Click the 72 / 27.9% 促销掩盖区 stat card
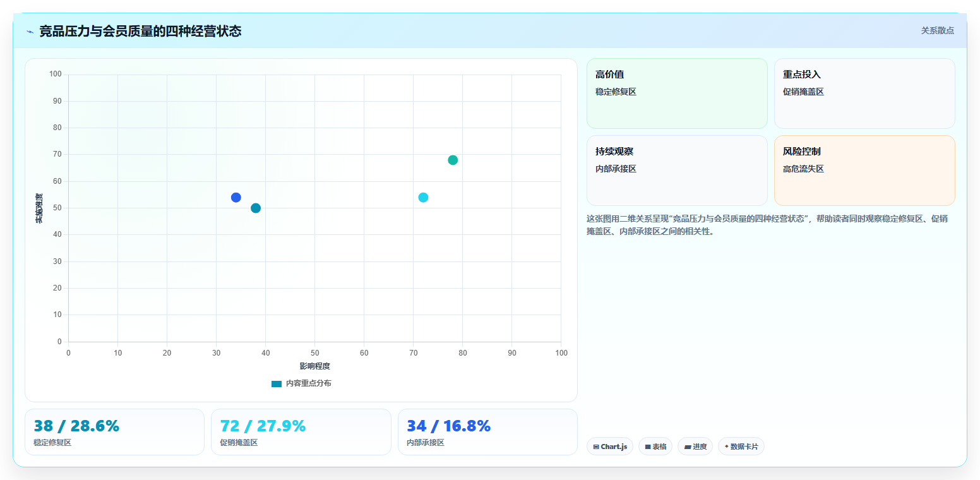 [301, 432]
